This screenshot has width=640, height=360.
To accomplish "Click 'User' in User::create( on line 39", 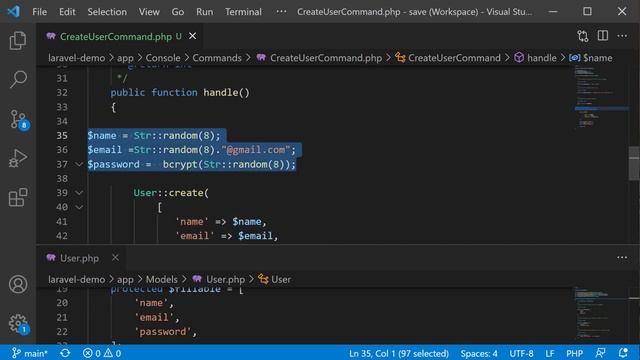I will pos(145,193).
